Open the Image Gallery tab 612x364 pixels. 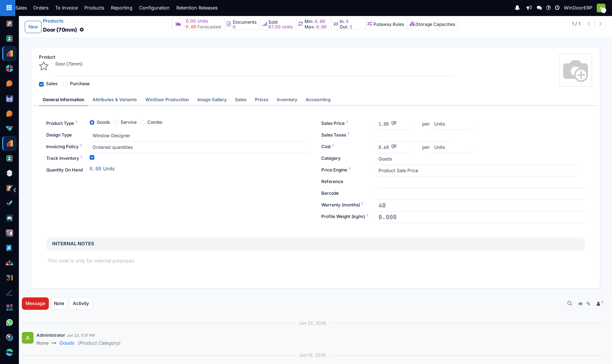coord(212,100)
